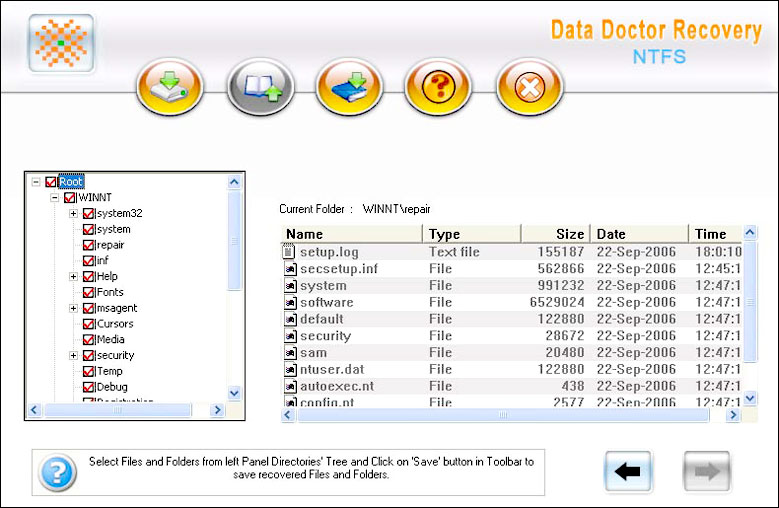Click the file list horizontal scrollbar thumb

click(503, 415)
